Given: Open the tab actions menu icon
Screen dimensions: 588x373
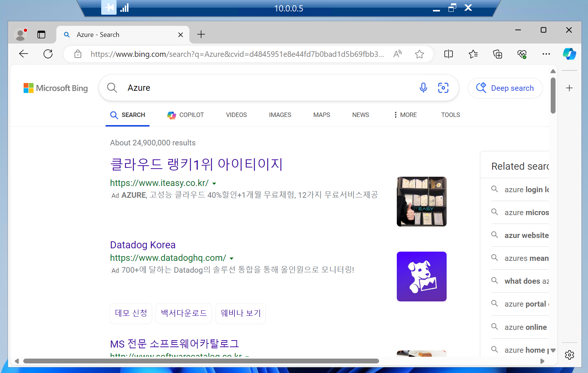Looking at the screenshot, I should coord(41,35).
